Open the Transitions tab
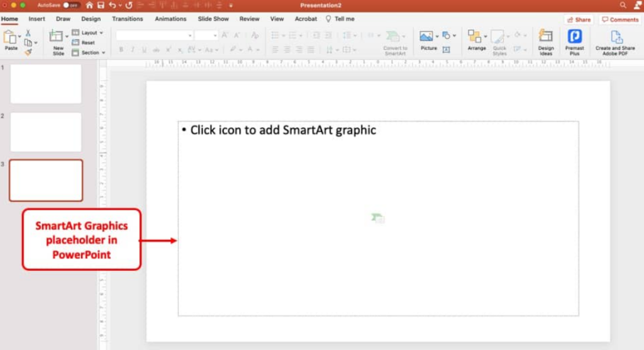 [x=127, y=19]
